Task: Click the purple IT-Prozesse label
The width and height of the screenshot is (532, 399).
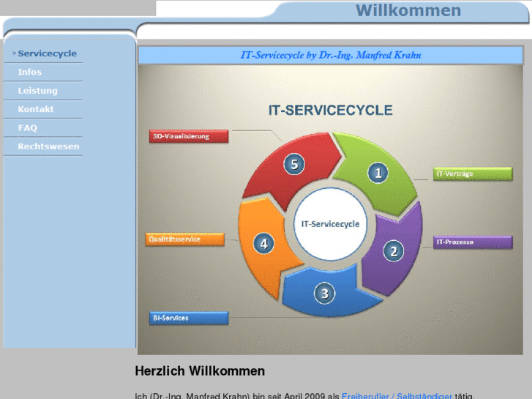Action: [x=473, y=242]
